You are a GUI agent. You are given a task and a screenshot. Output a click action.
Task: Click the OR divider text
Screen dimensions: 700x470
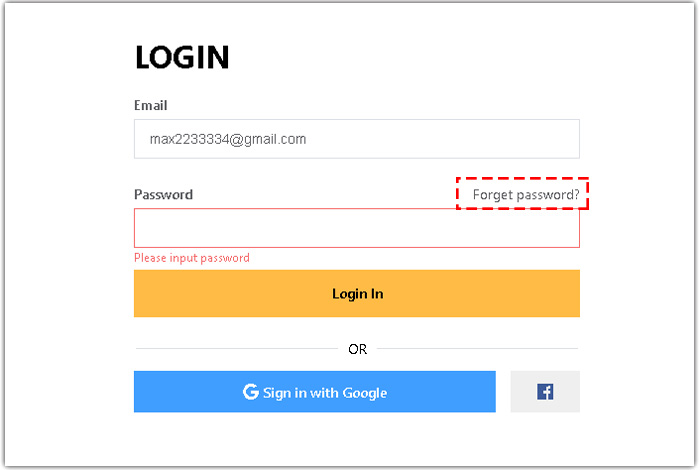click(x=358, y=349)
